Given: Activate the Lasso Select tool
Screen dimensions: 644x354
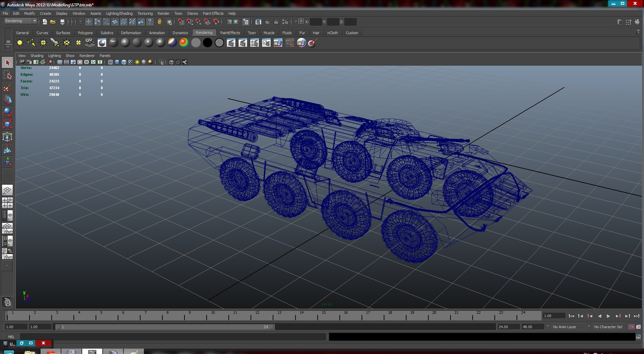Looking at the screenshot, I should pyautogui.click(x=7, y=75).
